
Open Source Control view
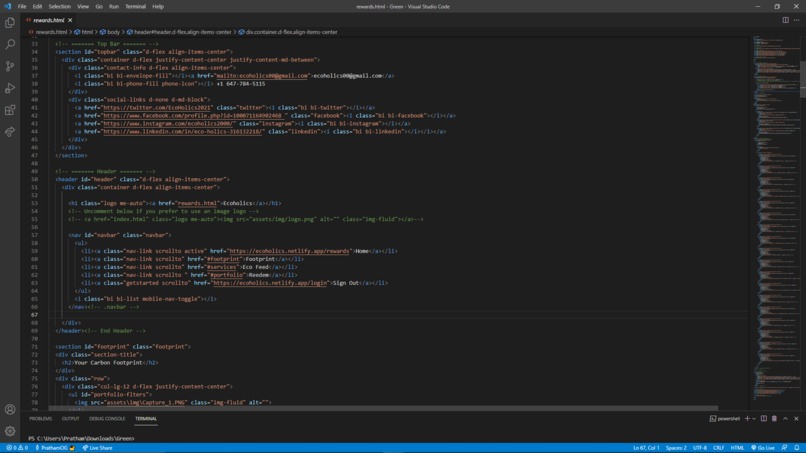point(10,66)
